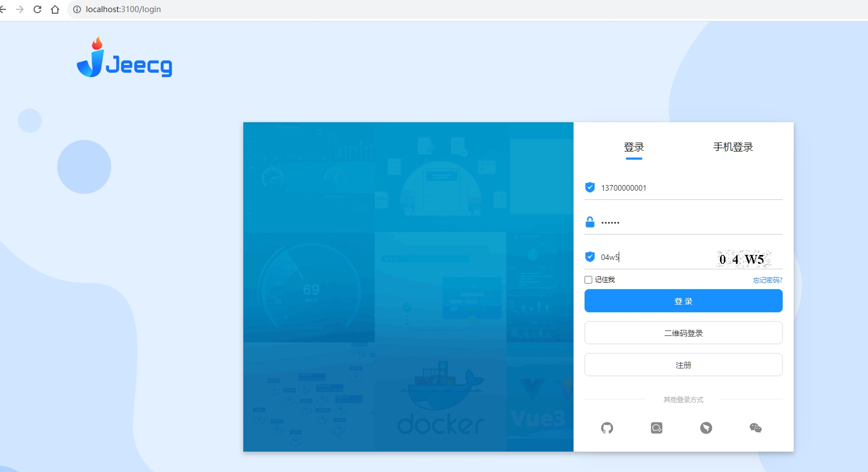Image resolution: width=868 pixels, height=472 pixels.
Task: Go to the browser home page icon
Action: pos(55,9)
